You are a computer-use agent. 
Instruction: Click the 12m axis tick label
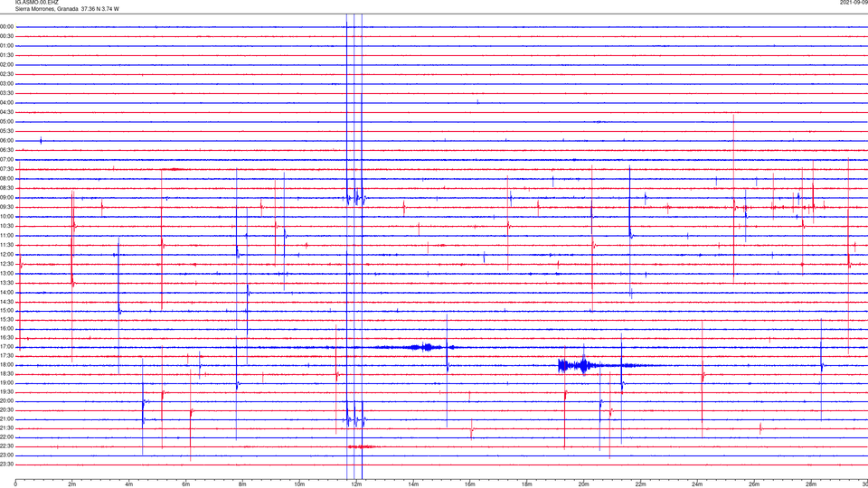(356, 484)
